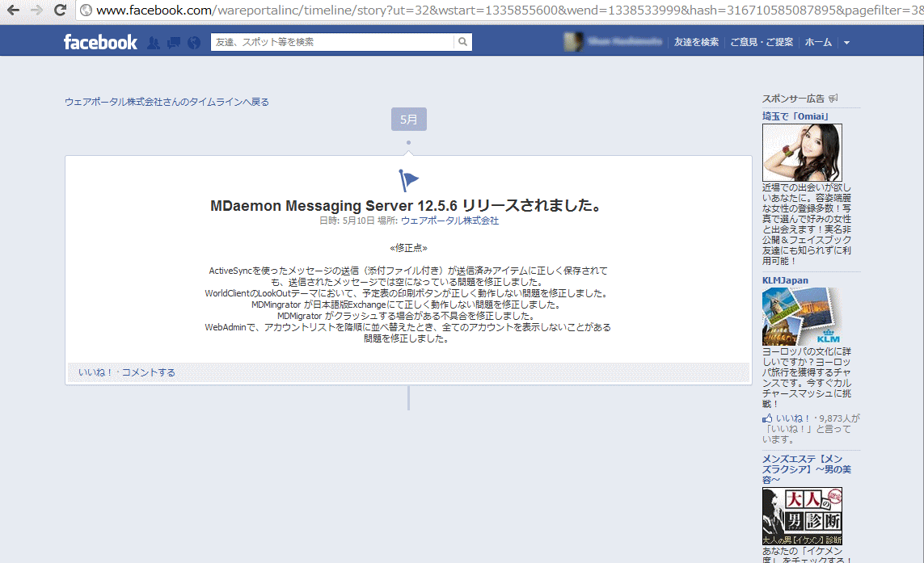Open the Facebook home logo

100,42
